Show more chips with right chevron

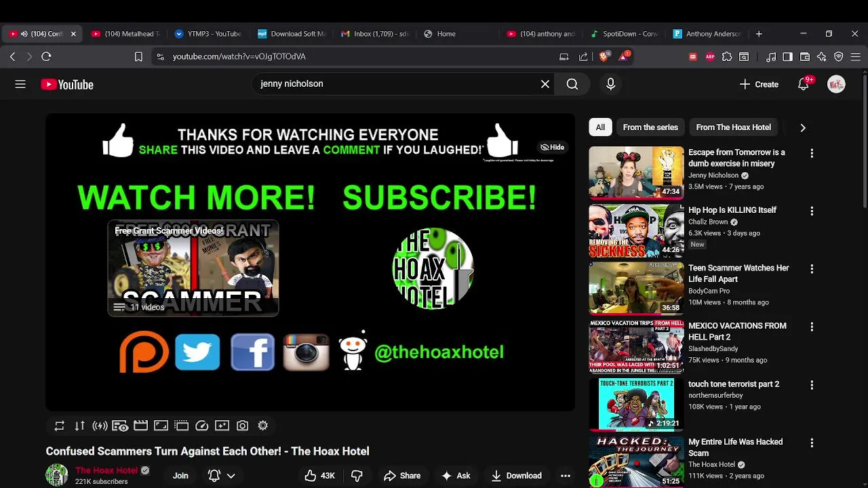click(x=803, y=127)
